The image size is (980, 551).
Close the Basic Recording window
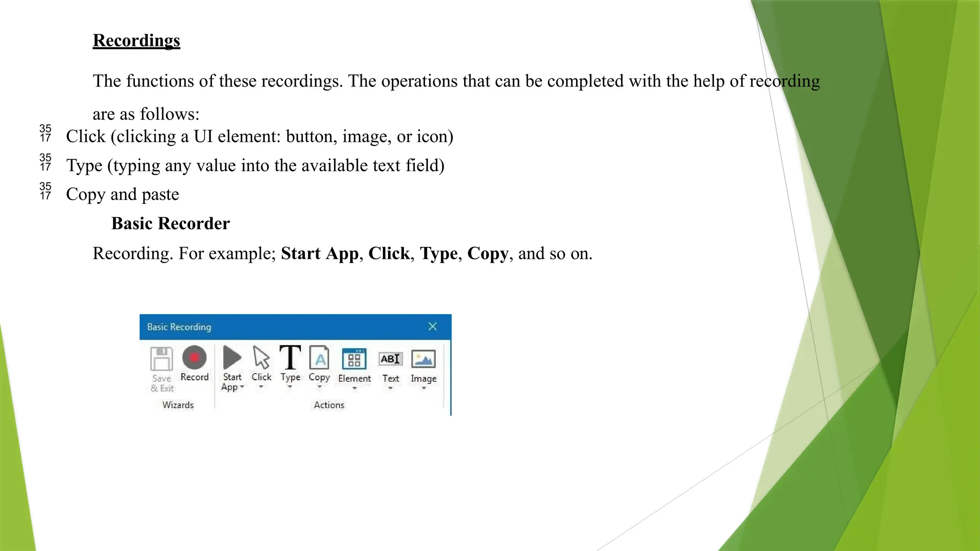tap(433, 327)
